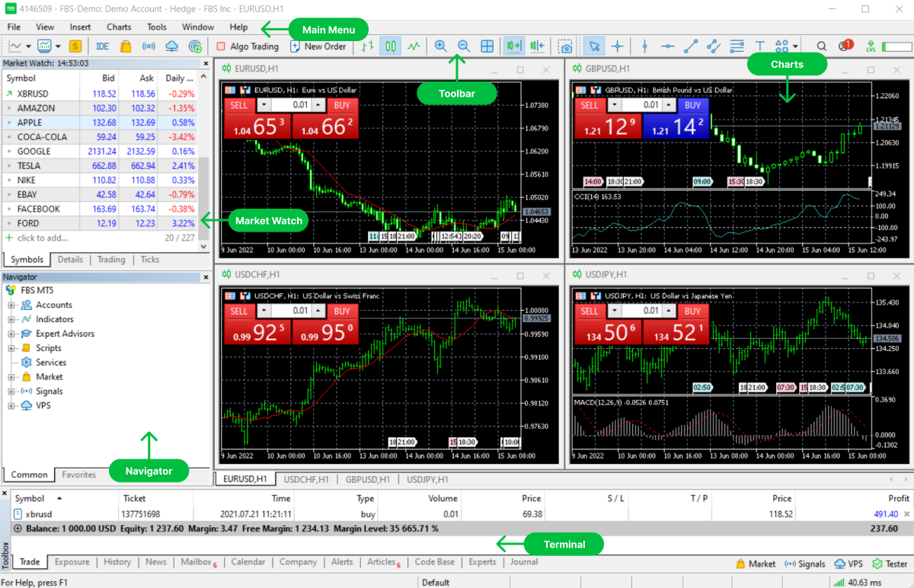
Task: Open the search magnifier icon
Action: 821,46
